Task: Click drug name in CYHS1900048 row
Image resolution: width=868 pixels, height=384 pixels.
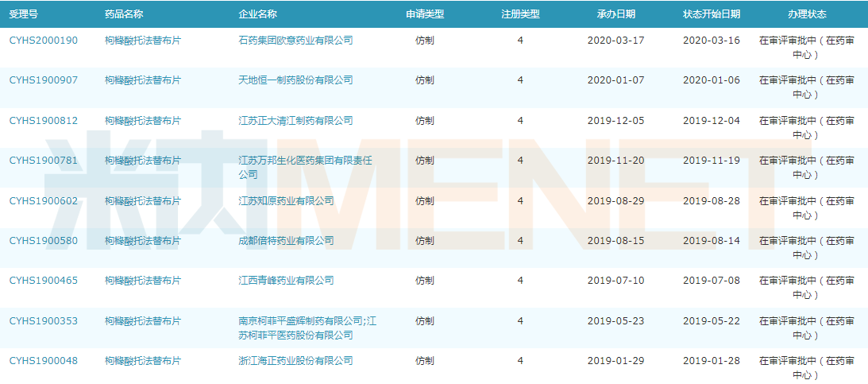Action: tap(143, 361)
